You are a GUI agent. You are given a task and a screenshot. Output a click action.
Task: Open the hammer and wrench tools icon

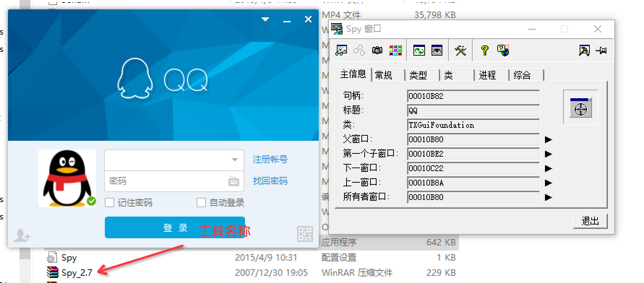461,50
